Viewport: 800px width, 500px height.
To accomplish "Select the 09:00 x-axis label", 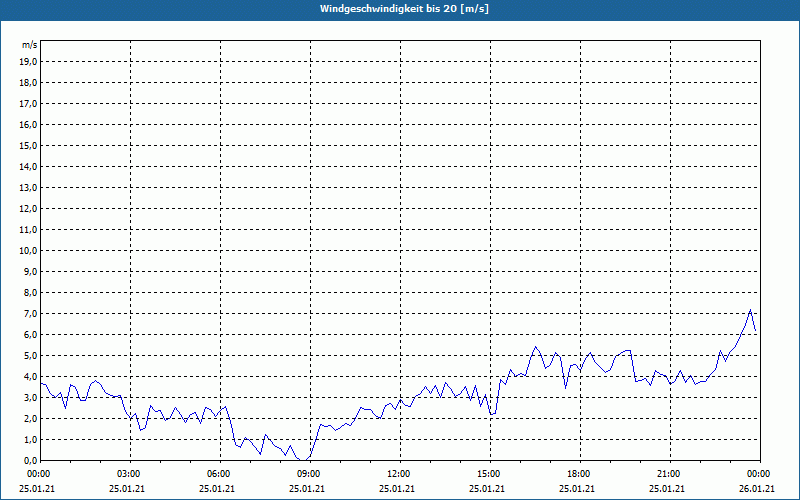I will (x=310, y=474).
